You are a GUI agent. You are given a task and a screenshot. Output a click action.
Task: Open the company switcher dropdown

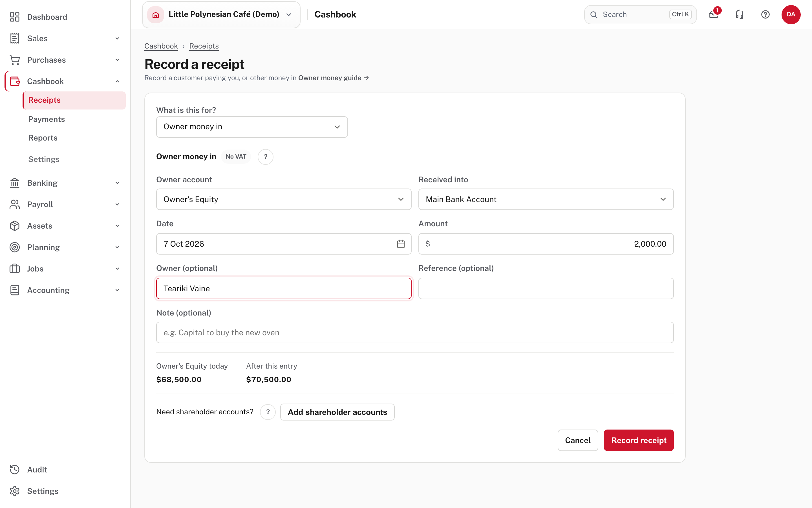221,14
